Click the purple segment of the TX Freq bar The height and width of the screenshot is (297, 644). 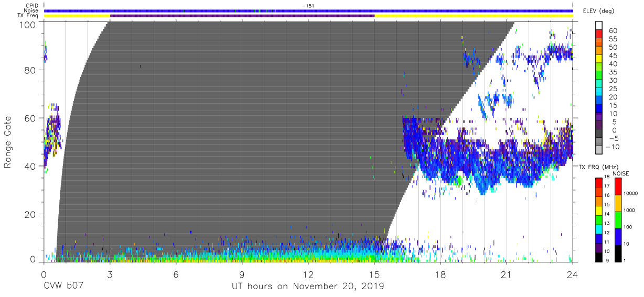(242, 16)
